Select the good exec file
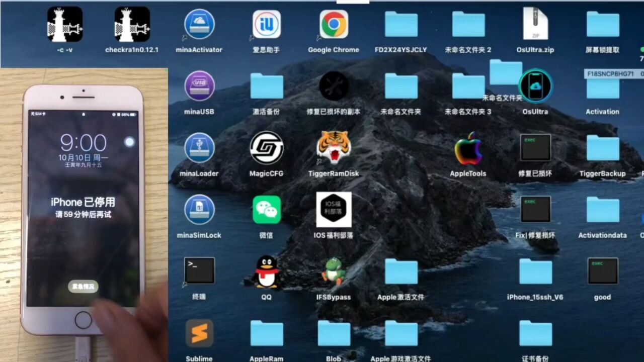The width and height of the screenshot is (644, 362). (x=603, y=271)
